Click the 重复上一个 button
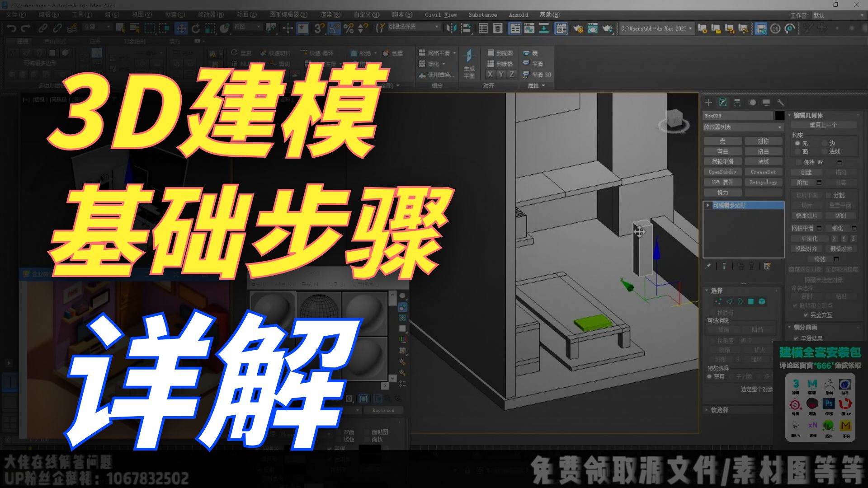This screenshot has height=488, width=868. pyautogui.click(x=823, y=125)
